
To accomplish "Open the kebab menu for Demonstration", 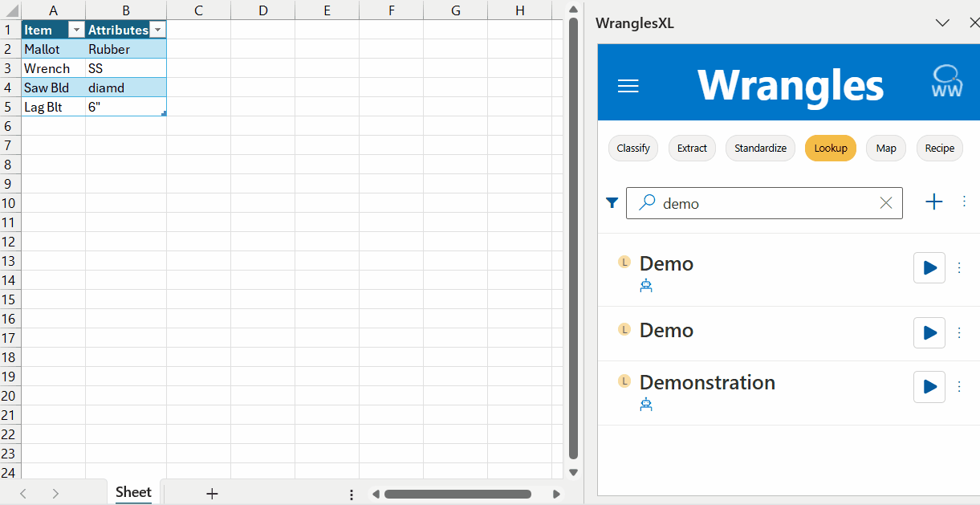I will [959, 387].
